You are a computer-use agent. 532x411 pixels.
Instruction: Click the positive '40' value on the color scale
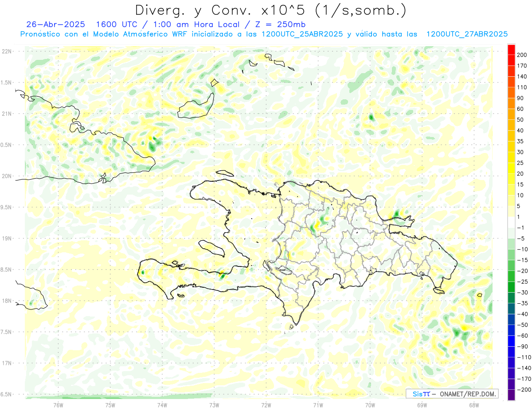(520, 131)
